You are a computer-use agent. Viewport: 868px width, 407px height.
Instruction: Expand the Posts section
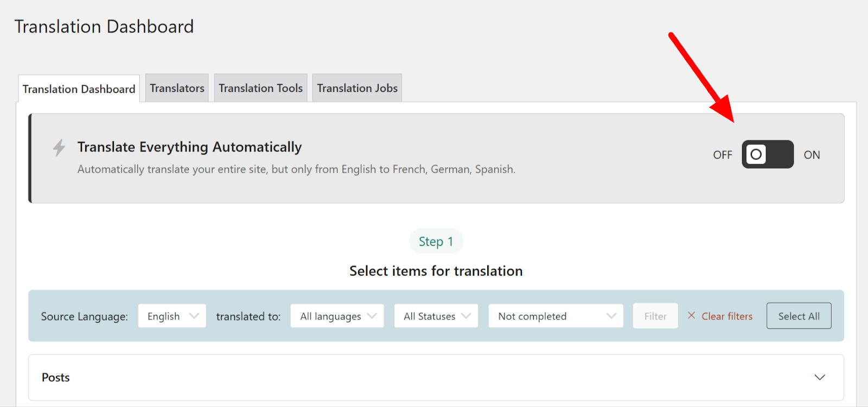point(436,377)
